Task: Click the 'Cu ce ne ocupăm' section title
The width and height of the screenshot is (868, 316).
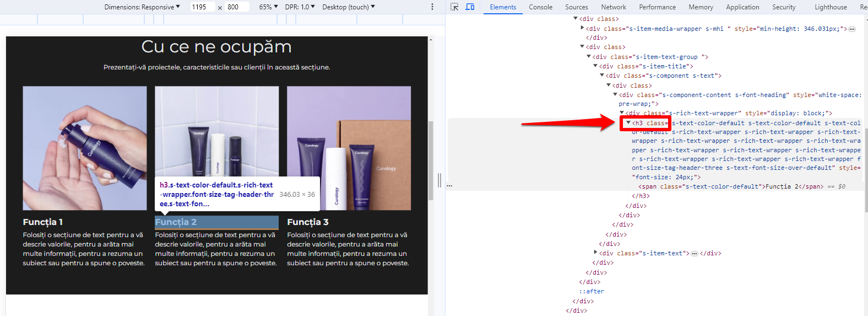Action: click(x=216, y=46)
